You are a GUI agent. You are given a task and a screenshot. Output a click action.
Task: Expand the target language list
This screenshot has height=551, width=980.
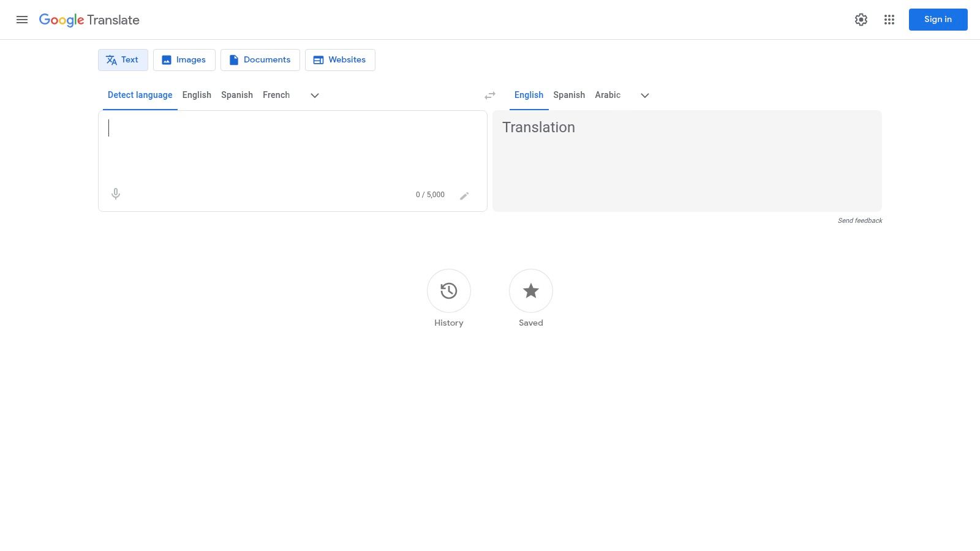[644, 96]
